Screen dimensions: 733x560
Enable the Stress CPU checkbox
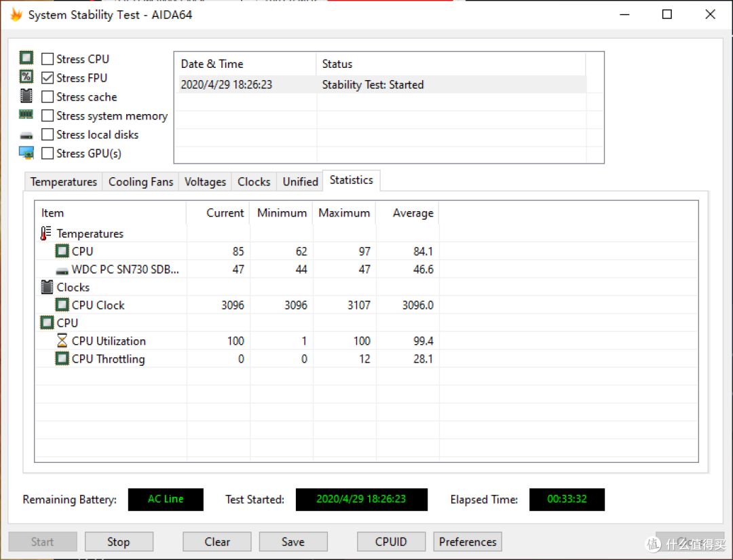[48, 59]
